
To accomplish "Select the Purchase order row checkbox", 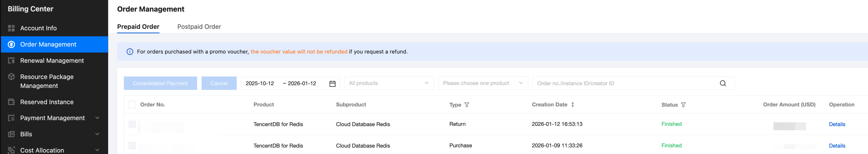I will [x=132, y=146].
